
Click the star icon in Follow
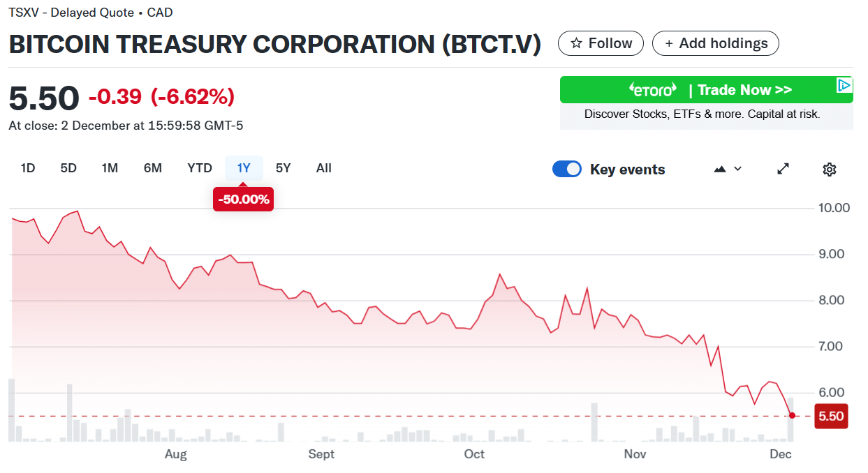point(576,43)
